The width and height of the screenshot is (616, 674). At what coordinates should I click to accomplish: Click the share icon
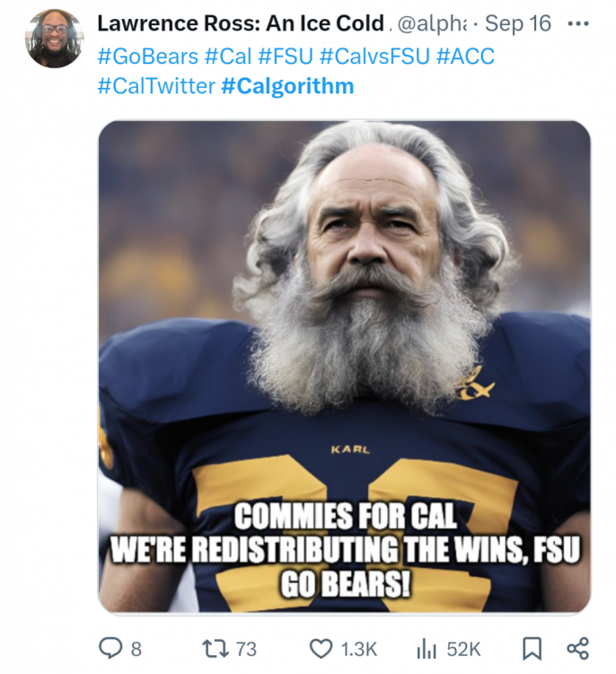(577, 648)
